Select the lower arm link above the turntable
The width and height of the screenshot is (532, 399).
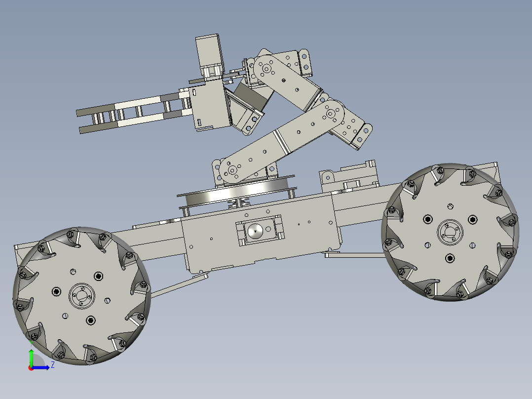point(282,142)
